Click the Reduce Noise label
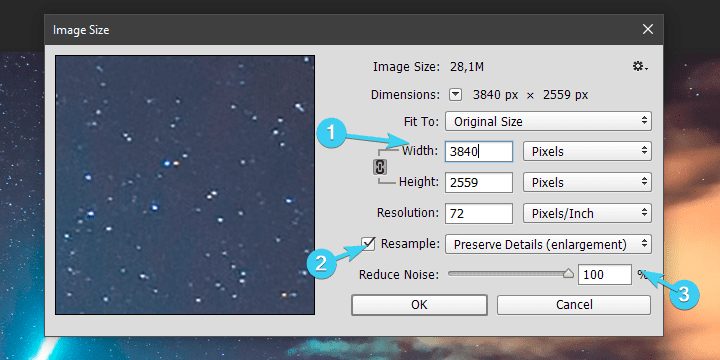Screen dimensions: 720x360 pos(399,275)
